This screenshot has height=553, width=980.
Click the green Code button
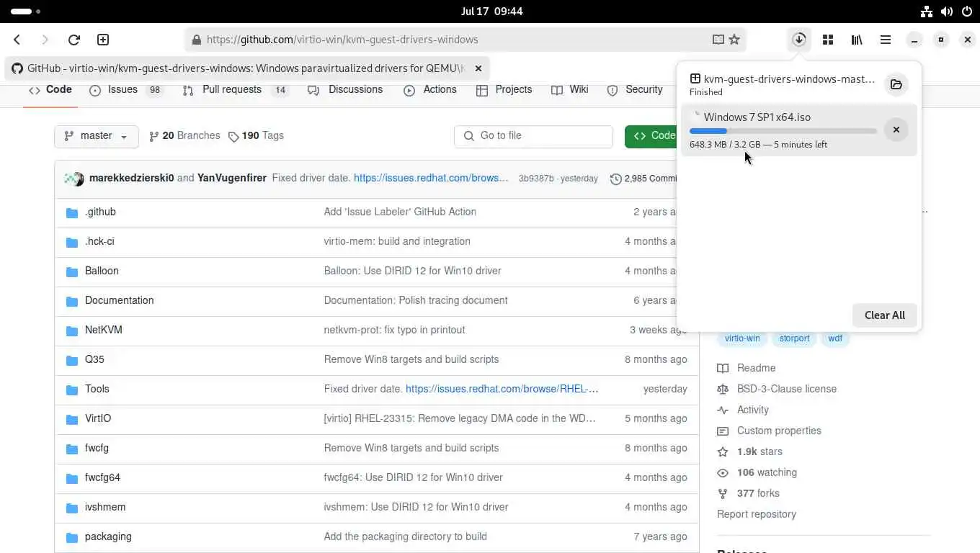651,136
